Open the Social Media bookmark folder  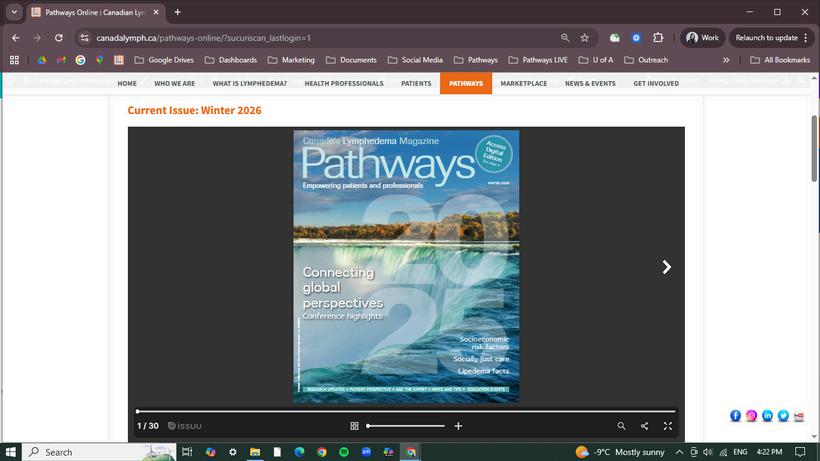415,60
